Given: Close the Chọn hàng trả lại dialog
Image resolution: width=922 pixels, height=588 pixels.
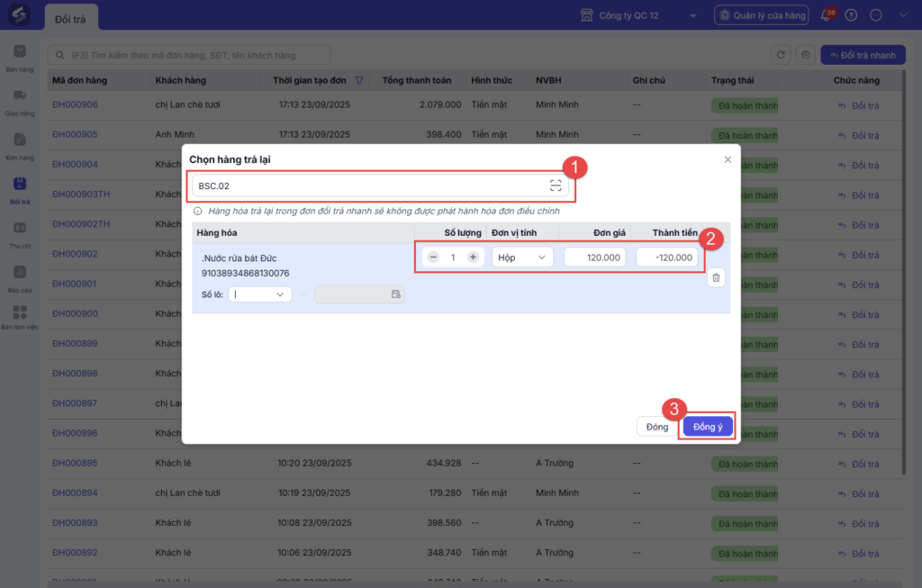Looking at the screenshot, I should pyautogui.click(x=728, y=160).
